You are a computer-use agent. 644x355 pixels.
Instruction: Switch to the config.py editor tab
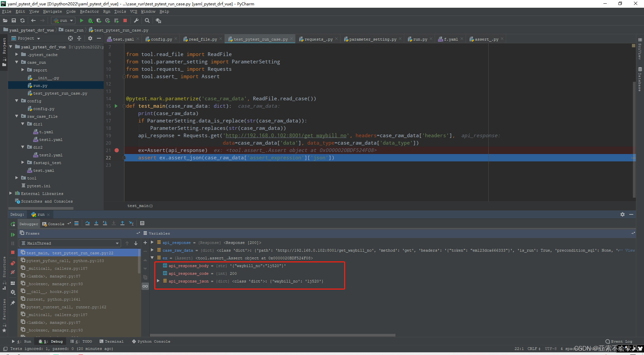click(x=161, y=39)
